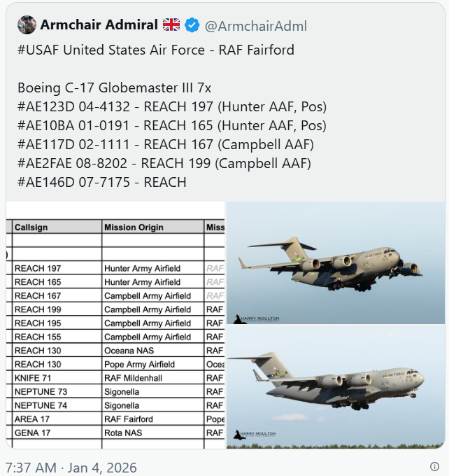Open the top C-17 aircraft photo
449x476 pixels.
point(336,262)
